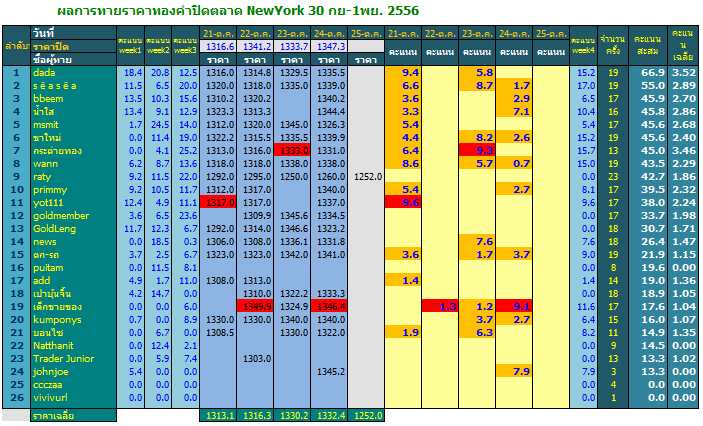Screen dimensions: 703x426
Task: Select the red 9.6 score cell
Action: (403, 203)
